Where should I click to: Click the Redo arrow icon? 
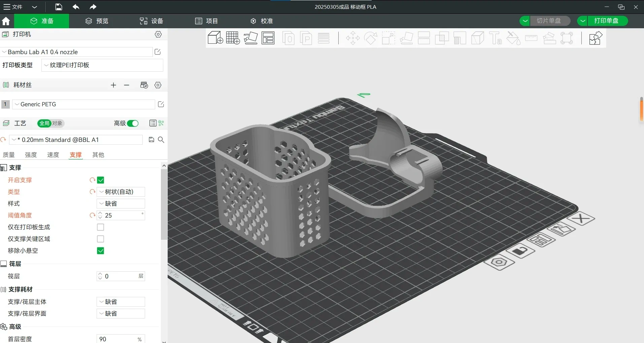(x=93, y=7)
